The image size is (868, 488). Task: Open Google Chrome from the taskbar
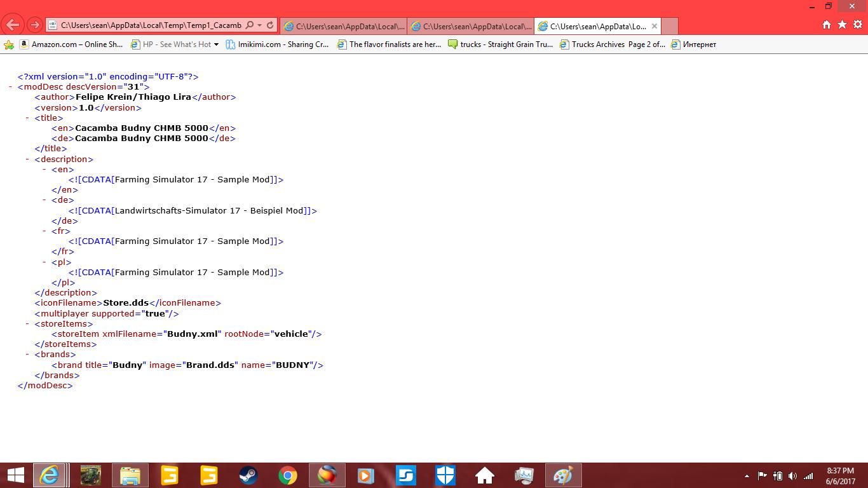[x=287, y=475]
